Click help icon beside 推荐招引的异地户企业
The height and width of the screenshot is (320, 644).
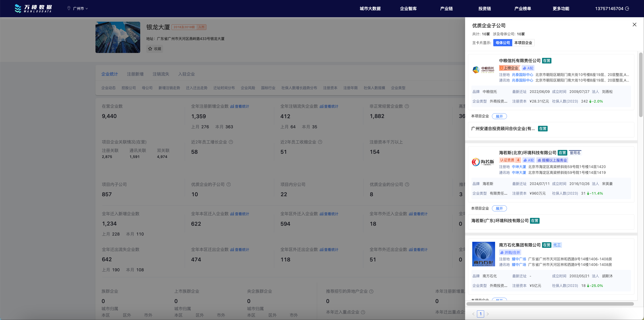(371, 291)
